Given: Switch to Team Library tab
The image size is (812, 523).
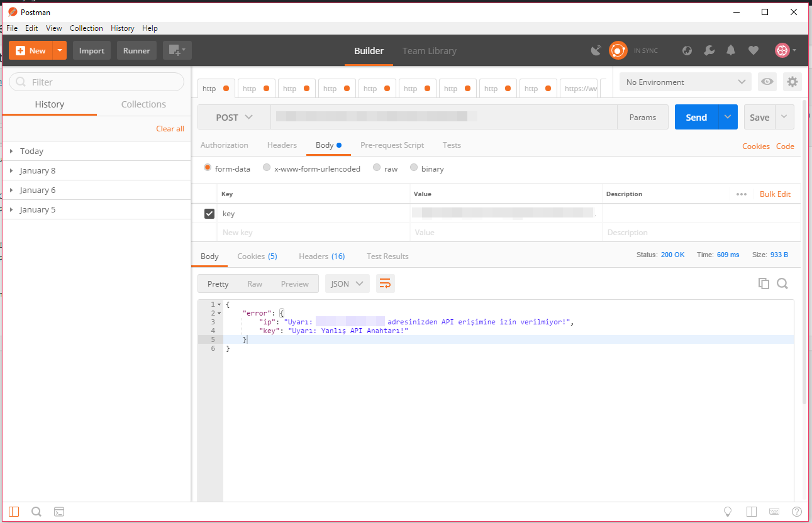Looking at the screenshot, I should 430,51.
